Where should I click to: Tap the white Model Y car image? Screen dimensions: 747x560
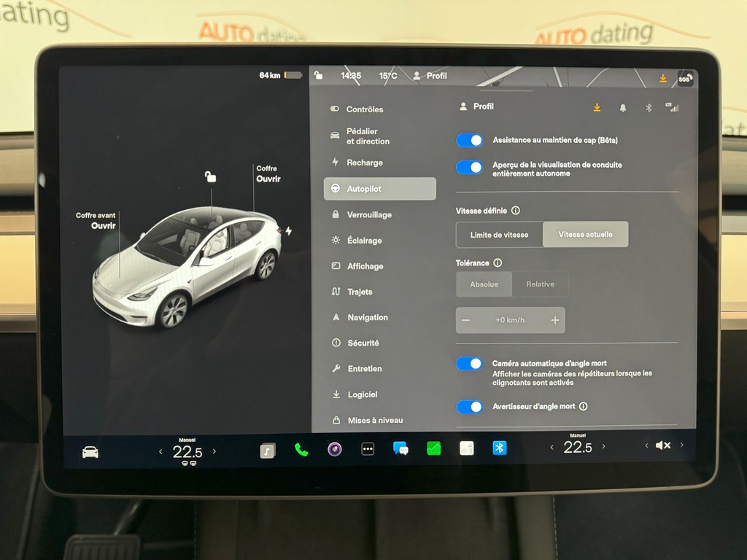click(187, 267)
